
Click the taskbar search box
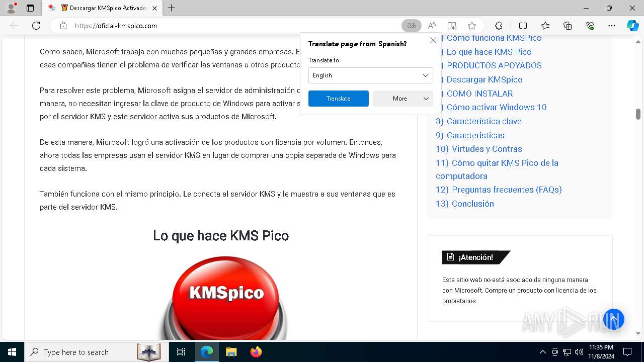pyautogui.click(x=96, y=352)
